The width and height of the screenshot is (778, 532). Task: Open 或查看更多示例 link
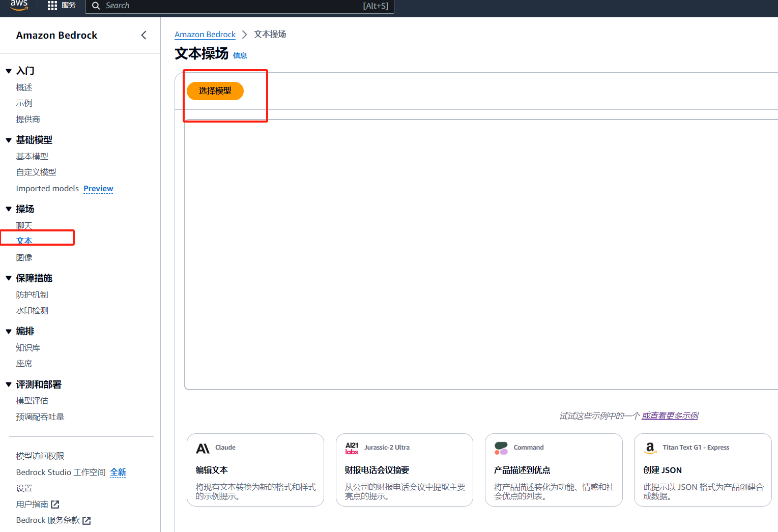coord(670,416)
